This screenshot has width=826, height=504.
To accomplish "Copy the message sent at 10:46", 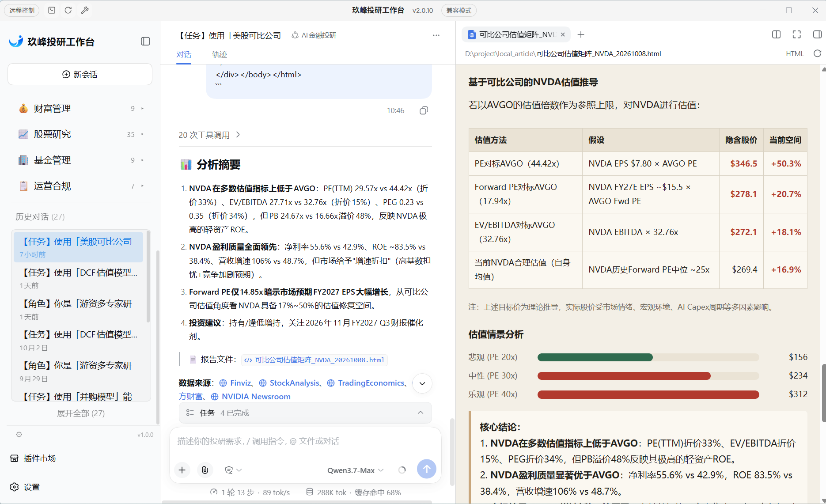I will [x=424, y=110].
